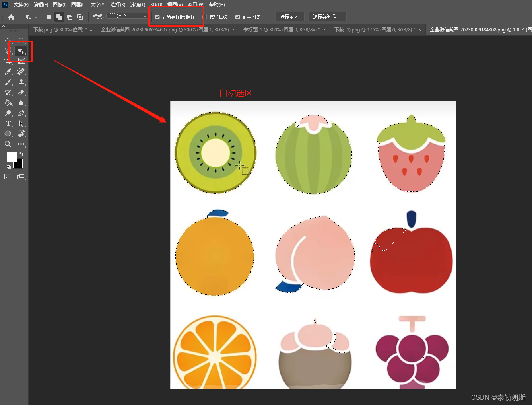Close the 企业微信截图_20230906234607.png tab
Viewport: 532px width, 405px height.
click(233, 30)
